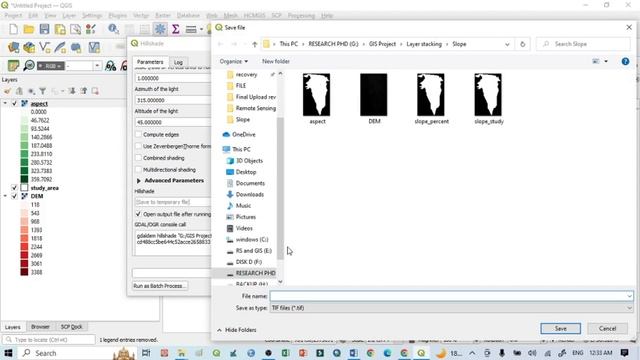The width and height of the screenshot is (640, 360).
Task: Toggle aspect layer visibility checkbox
Action: coord(15,103)
